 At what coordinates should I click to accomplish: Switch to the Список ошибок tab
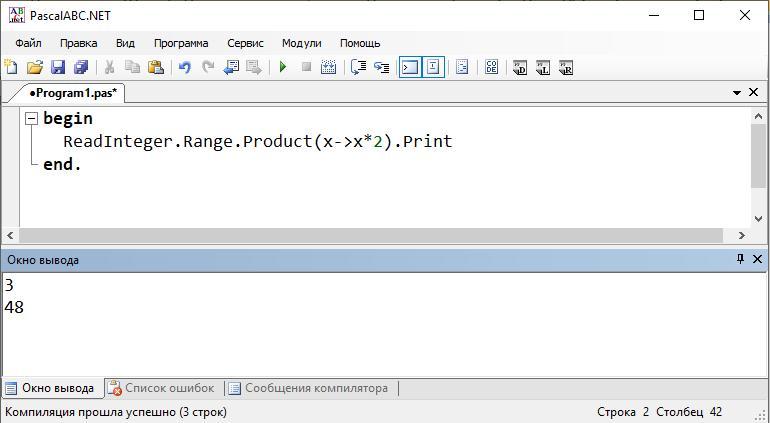(162, 388)
